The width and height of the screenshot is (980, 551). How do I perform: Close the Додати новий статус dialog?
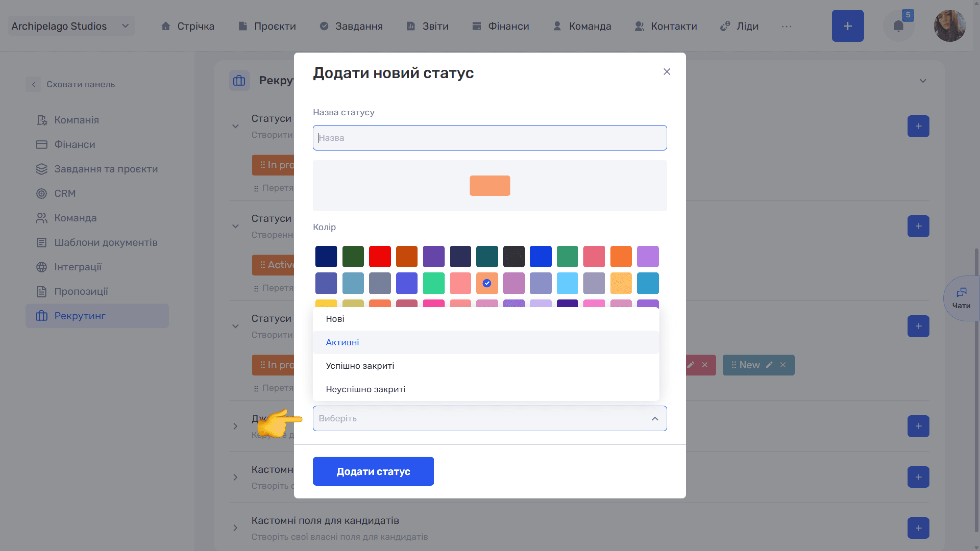click(667, 72)
